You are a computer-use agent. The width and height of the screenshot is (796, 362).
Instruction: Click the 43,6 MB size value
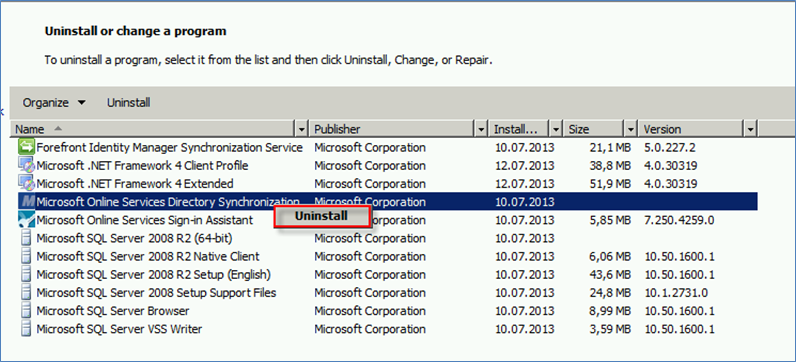(x=610, y=275)
